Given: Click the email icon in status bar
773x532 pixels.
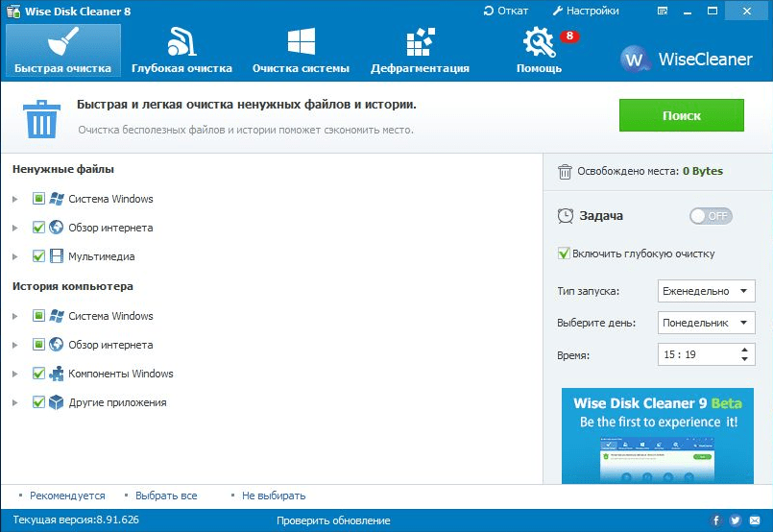Looking at the screenshot, I should pos(754,520).
